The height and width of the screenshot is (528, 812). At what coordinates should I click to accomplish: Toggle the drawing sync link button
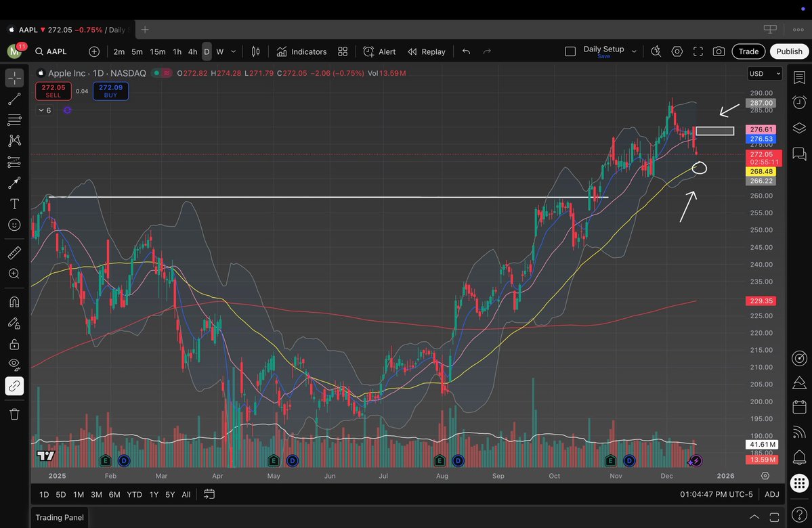(14, 386)
